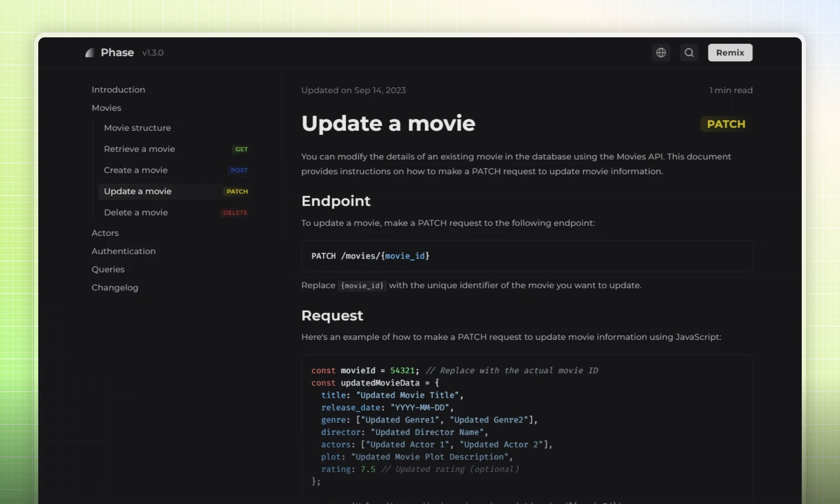
Task: Click the release_date line in code
Action: 387,408
